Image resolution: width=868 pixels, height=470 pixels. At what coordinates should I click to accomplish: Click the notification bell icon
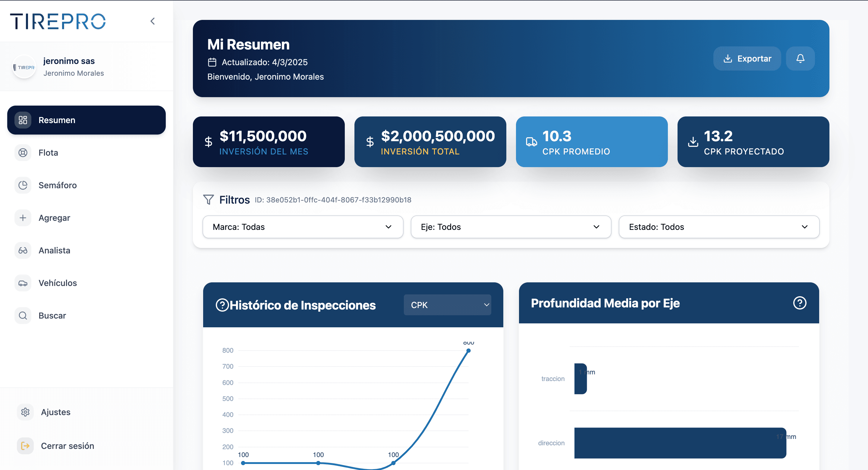(x=800, y=59)
